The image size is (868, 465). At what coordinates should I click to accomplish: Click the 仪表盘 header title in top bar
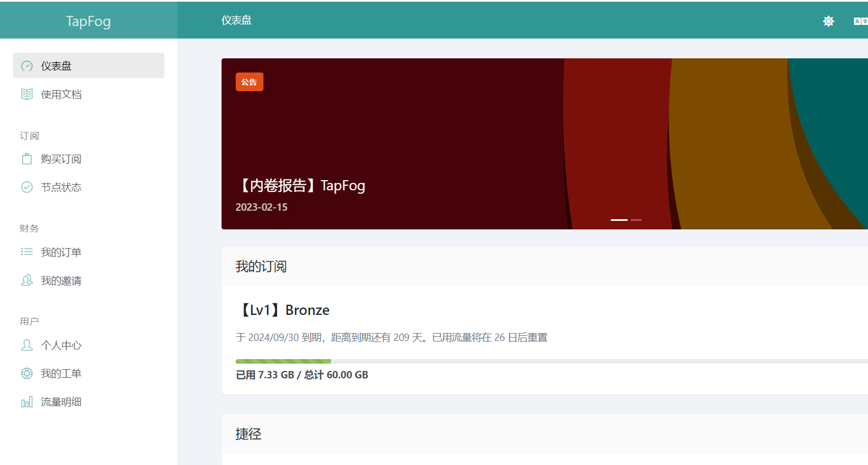(x=236, y=20)
